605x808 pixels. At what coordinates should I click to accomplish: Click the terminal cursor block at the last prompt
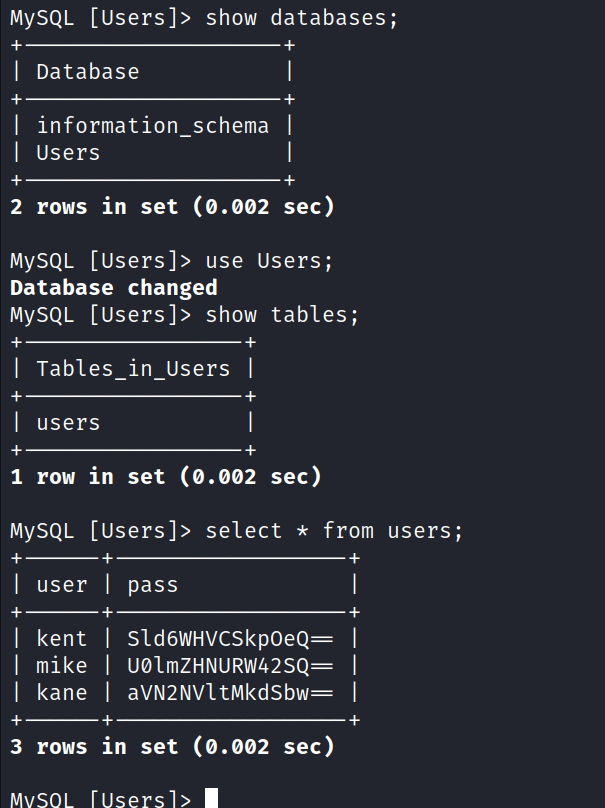211,798
